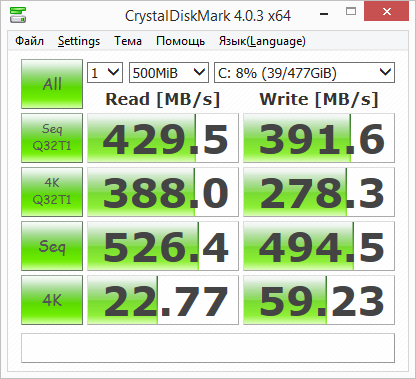
Task: Expand the 500MiB test size dropdown
Action: tap(169, 72)
